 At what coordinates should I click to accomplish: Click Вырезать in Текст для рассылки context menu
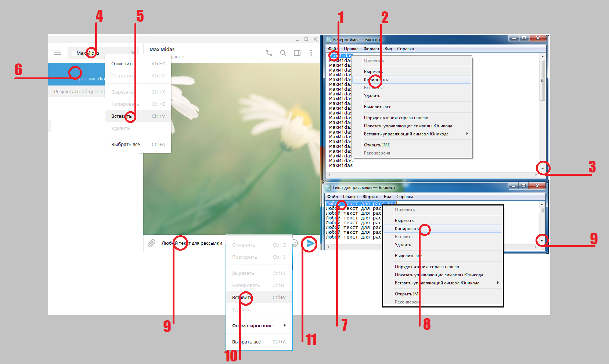[x=443, y=221]
